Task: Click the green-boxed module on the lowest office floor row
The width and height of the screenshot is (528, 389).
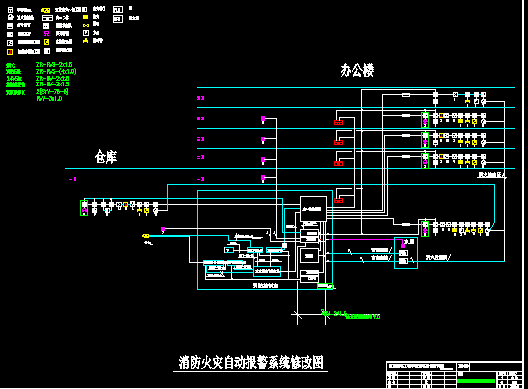Action: click(x=425, y=228)
